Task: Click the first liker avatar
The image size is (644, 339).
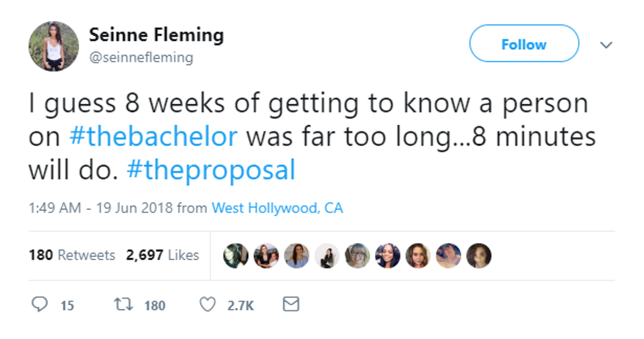Action: click(236, 256)
